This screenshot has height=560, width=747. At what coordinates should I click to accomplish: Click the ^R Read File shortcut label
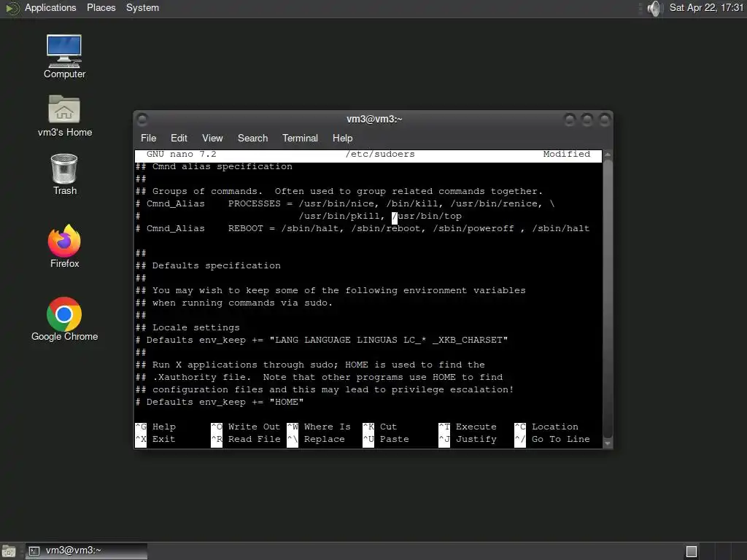tap(245, 439)
